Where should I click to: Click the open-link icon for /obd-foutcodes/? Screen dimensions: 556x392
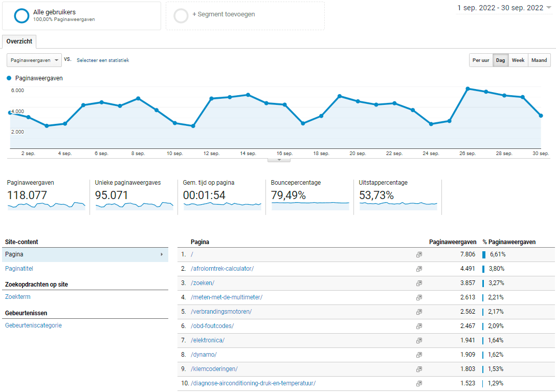[419, 326]
